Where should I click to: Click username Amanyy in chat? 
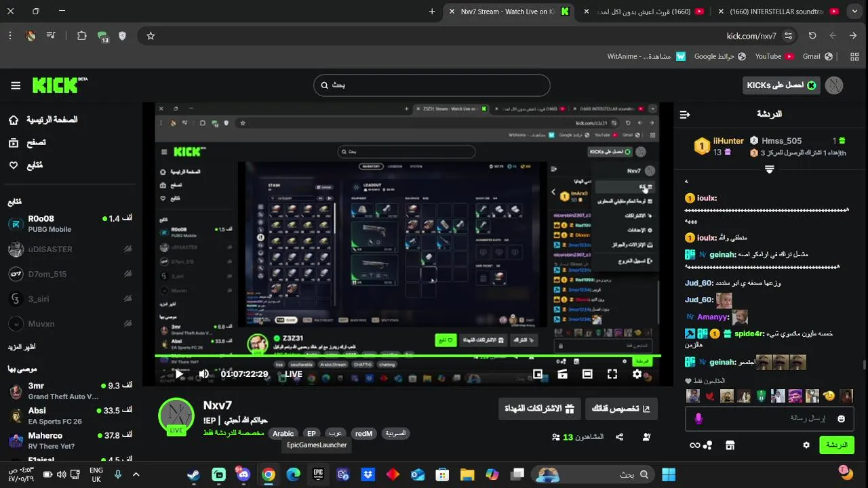712,317
